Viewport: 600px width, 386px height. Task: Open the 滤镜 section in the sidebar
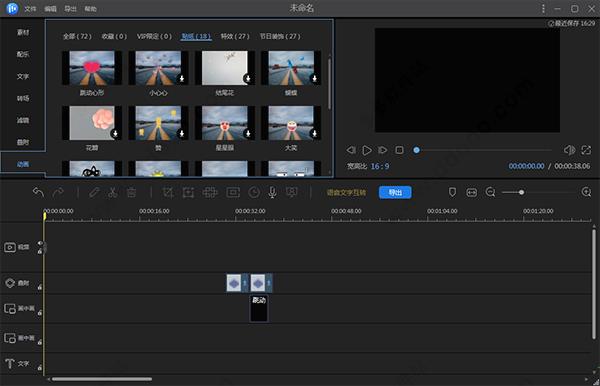(x=23, y=120)
